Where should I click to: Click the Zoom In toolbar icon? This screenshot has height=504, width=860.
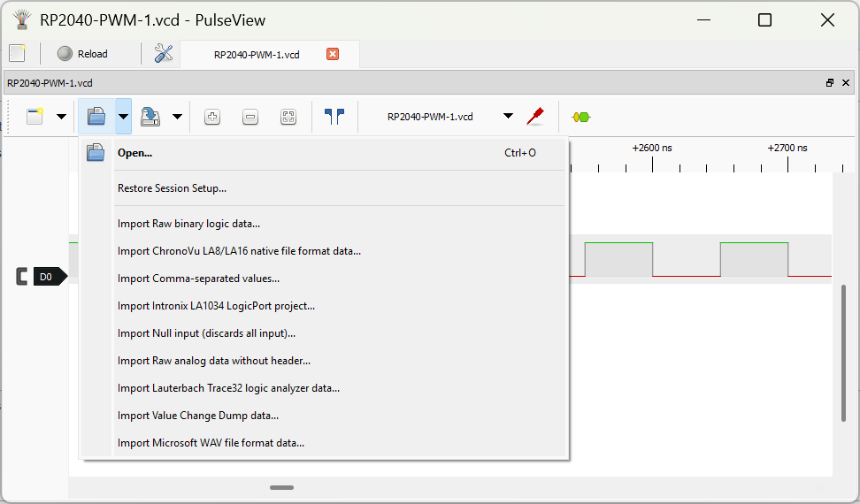tap(212, 117)
